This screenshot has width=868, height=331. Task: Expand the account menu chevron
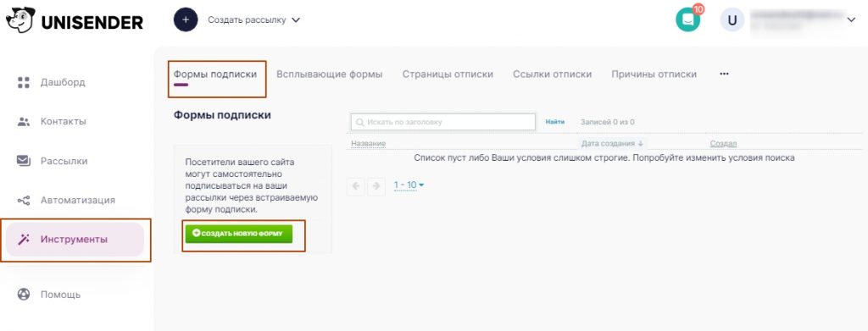(851, 19)
